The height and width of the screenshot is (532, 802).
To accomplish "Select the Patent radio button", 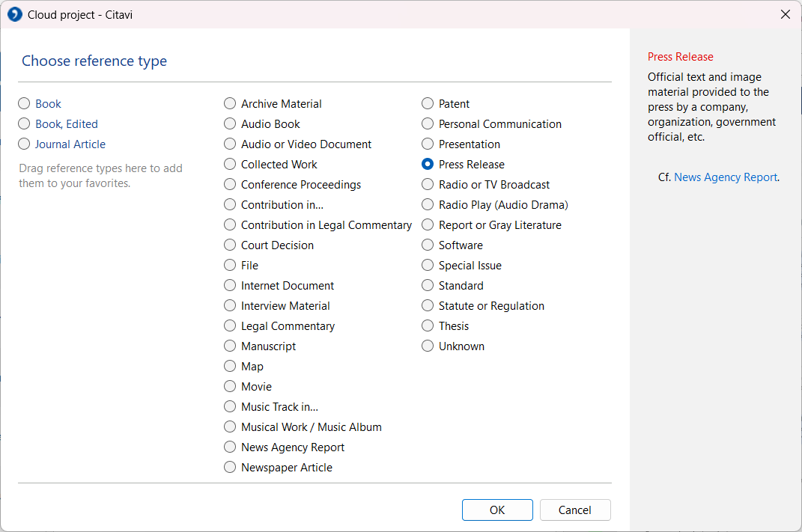I will [428, 104].
